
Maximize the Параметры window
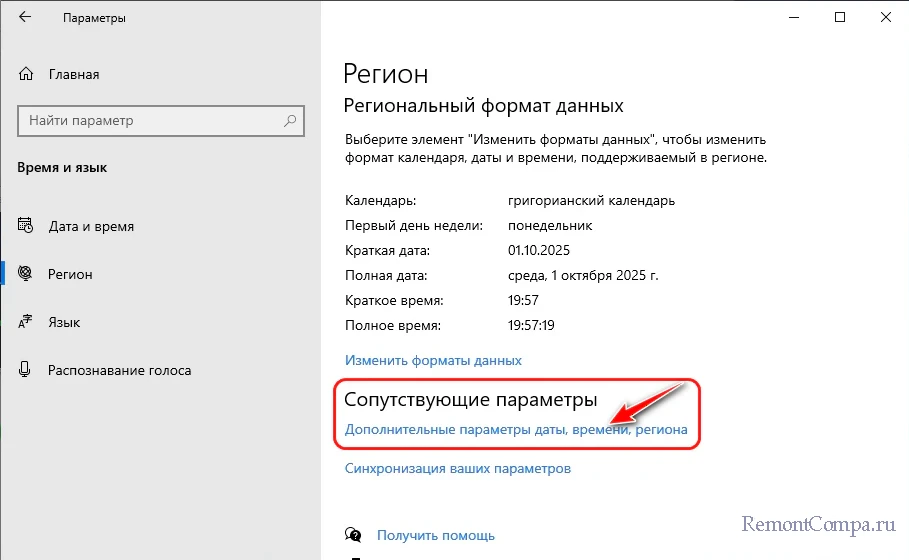[840, 17]
